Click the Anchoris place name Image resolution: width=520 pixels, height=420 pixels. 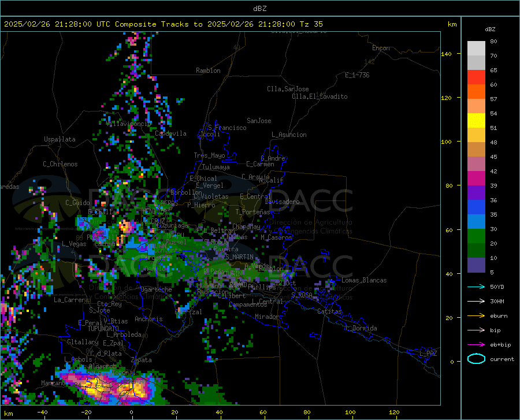coord(148,319)
